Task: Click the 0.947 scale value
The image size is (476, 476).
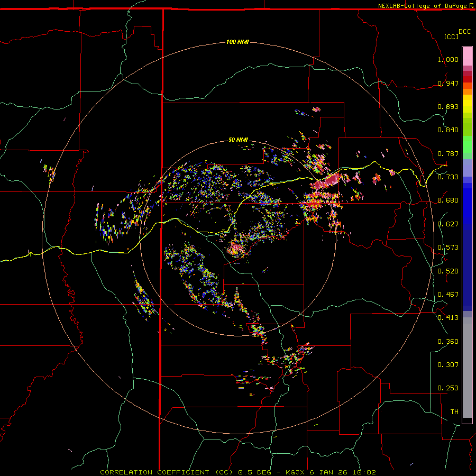Action: (x=448, y=83)
